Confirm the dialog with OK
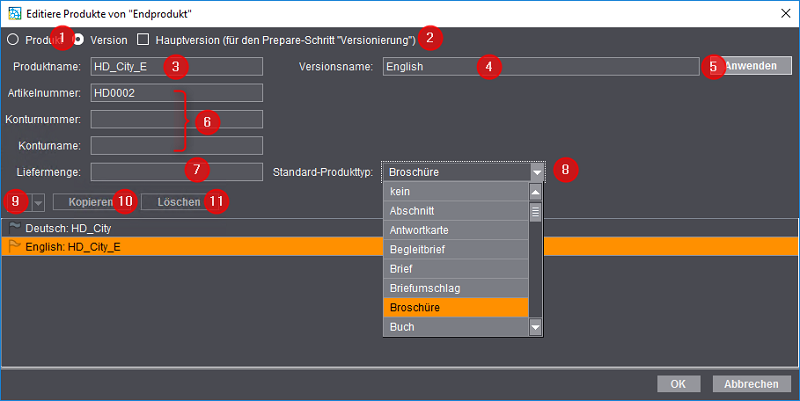Screen dimensions: 800x401 coord(678,384)
